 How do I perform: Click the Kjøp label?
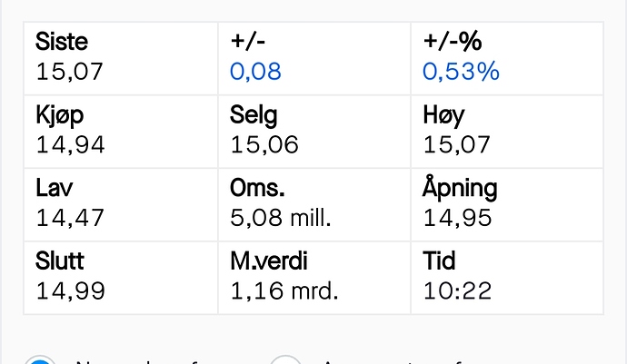60,115
